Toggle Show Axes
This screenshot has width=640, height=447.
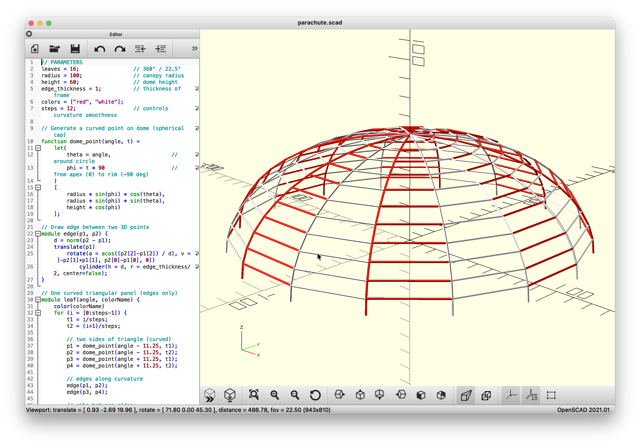point(511,395)
